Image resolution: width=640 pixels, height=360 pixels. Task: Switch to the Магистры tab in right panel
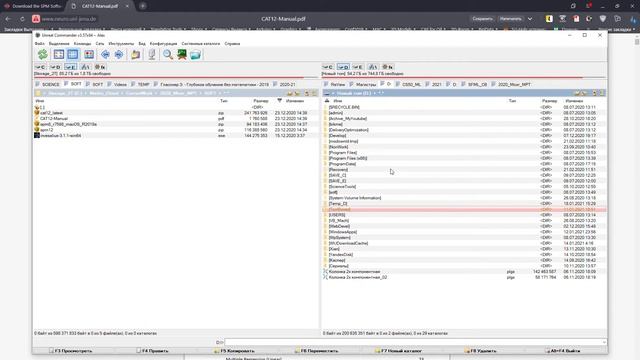[x=363, y=84]
